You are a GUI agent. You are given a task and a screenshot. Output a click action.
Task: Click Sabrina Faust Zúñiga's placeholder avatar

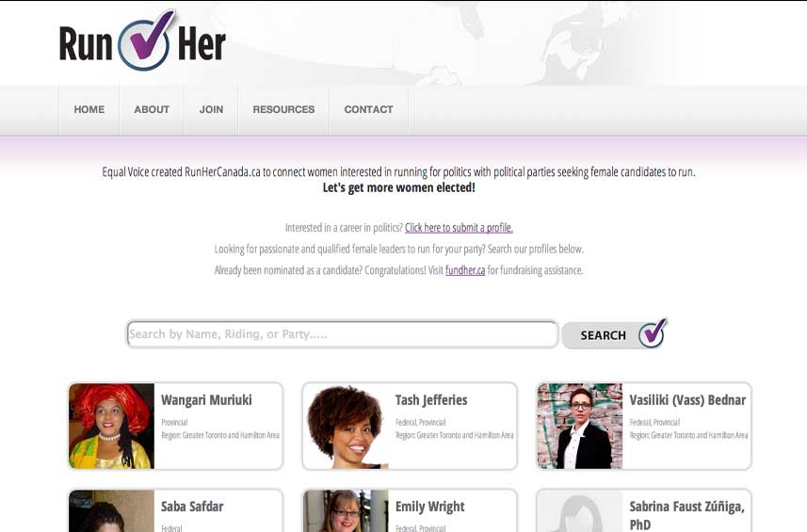click(580, 511)
